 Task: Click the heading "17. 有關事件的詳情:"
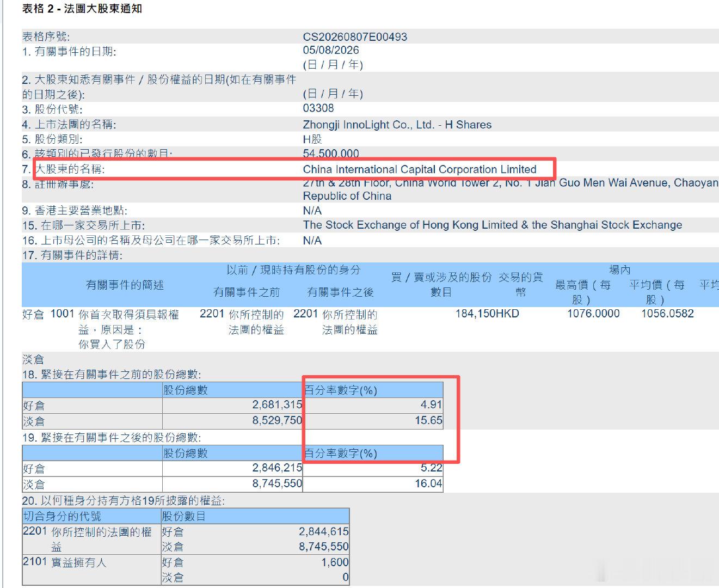(72, 255)
